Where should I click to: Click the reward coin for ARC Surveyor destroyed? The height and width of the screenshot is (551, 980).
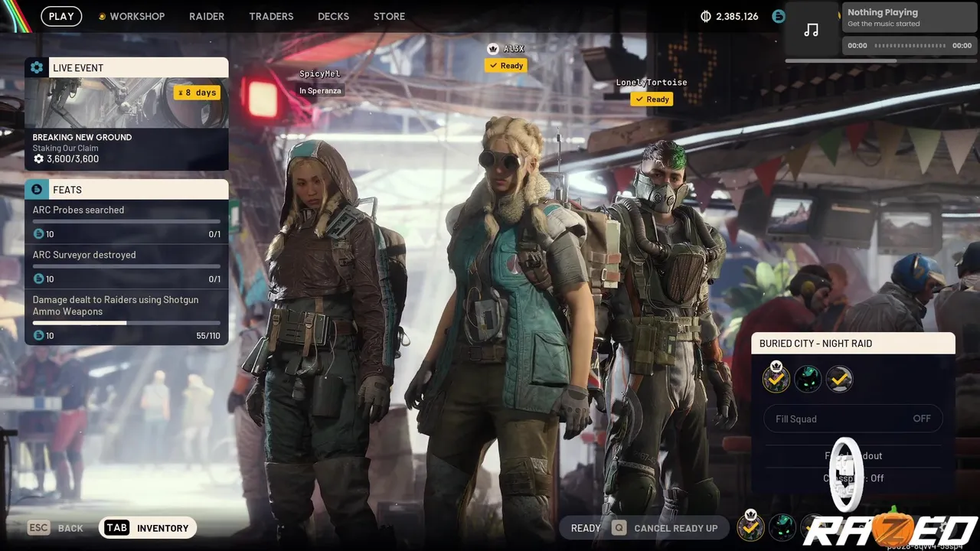(38, 279)
